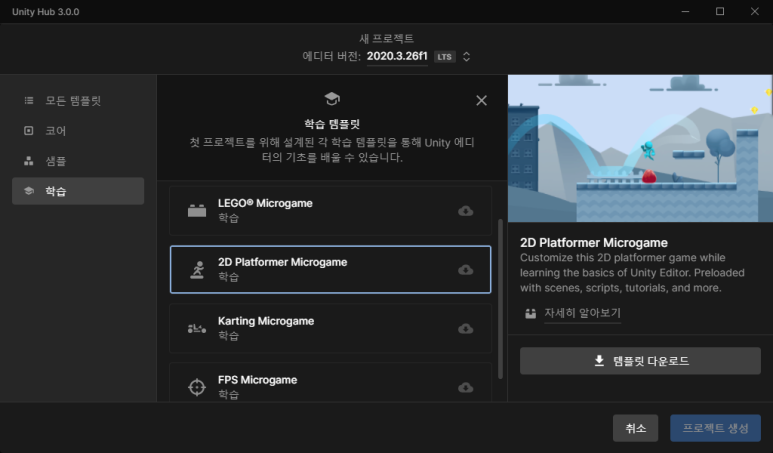
Task: Click the template list scrollbar
Action: point(500,299)
